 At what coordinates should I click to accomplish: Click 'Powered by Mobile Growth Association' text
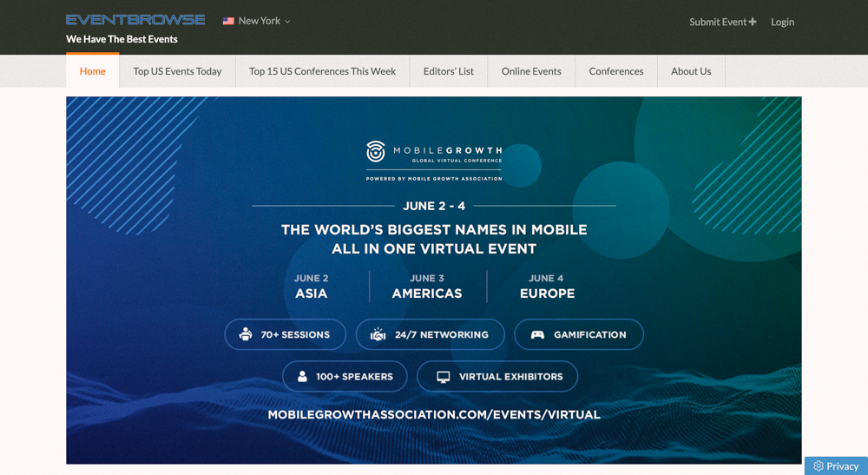pos(434,179)
